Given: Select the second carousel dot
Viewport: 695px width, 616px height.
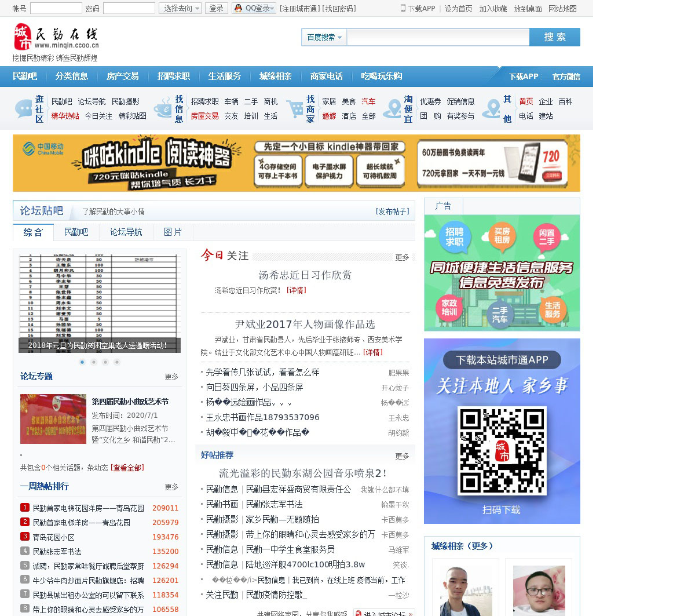Looking at the screenshot, I should point(94,362).
